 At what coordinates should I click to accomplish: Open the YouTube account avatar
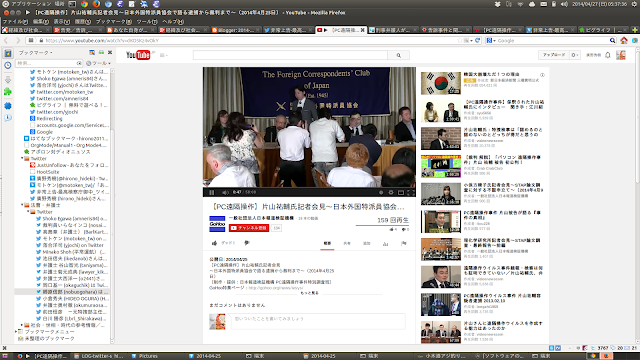(x=620, y=55)
